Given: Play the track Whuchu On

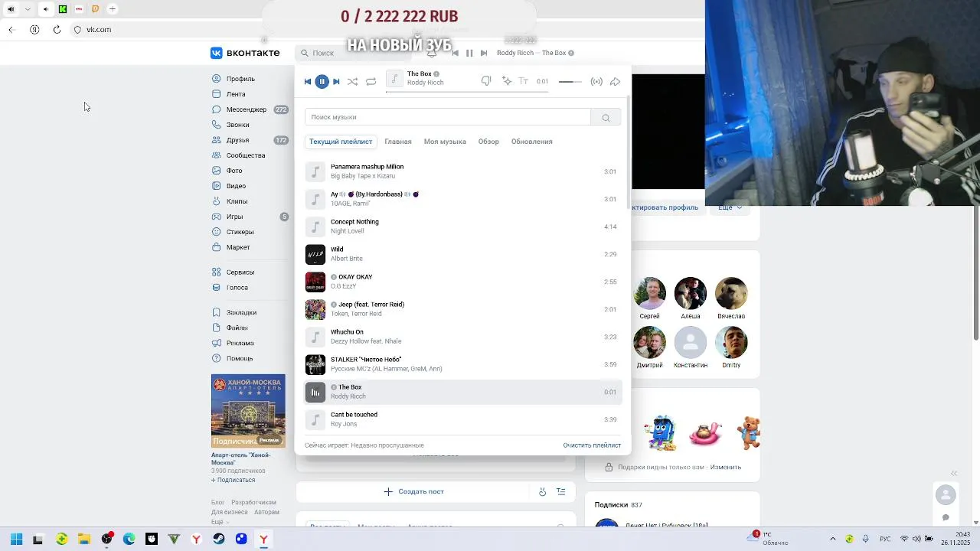Looking at the screenshot, I should (463, 337).
